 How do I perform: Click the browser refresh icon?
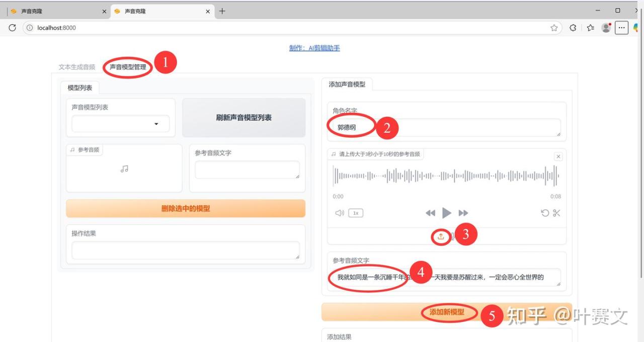click(13, 28)
